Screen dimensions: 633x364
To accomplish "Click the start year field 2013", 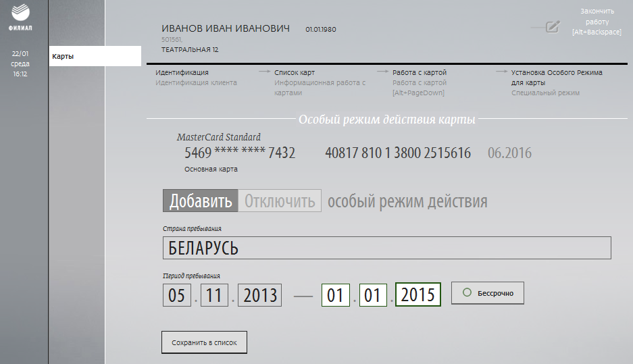I will pyautogui.click(x=259, y=295).
